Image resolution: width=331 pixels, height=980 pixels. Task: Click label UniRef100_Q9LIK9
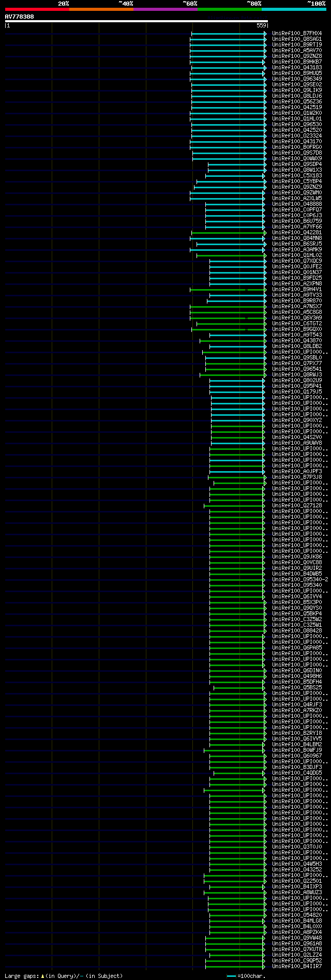click(x=297, y=91)
